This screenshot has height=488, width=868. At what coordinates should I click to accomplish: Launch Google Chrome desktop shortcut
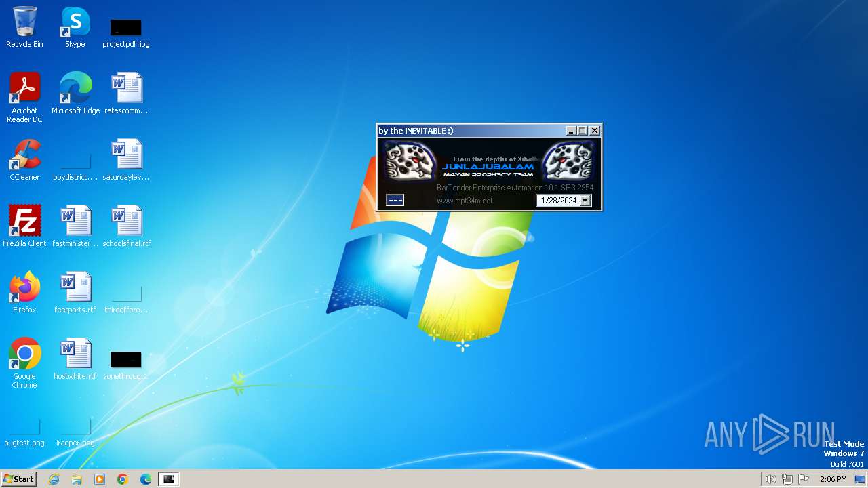(x=24, y=363)
